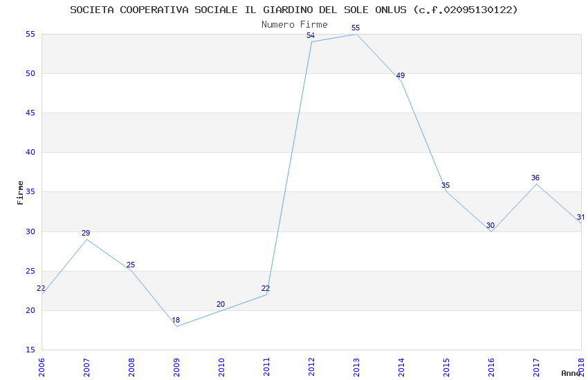The height and width of the screenshot is (380, 588).
Task: Select the 2010 data point labeled 20
Action: (x=221, y=304)
